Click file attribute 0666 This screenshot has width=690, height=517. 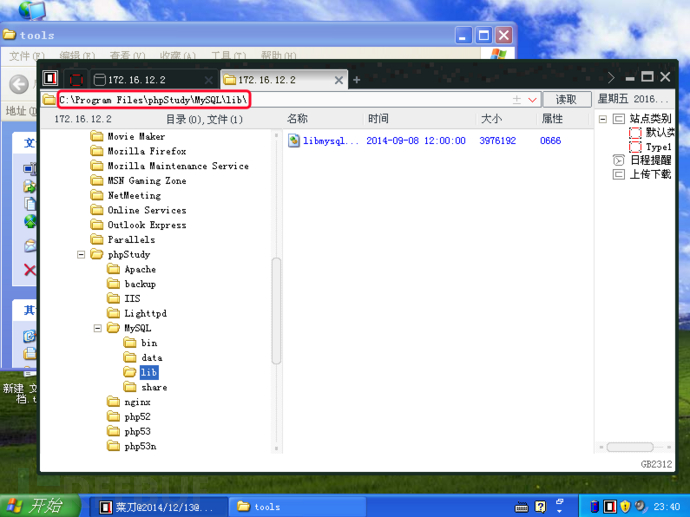(x=550, y=141)
